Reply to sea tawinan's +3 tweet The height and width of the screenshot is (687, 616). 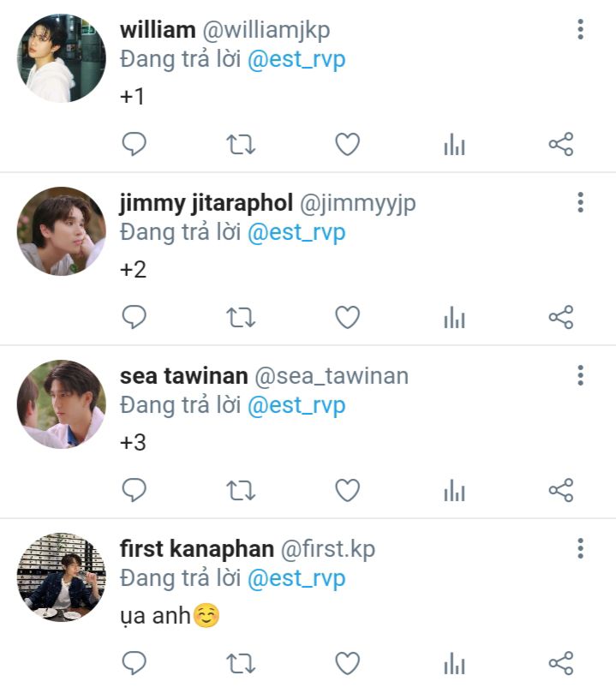point(134,491)
